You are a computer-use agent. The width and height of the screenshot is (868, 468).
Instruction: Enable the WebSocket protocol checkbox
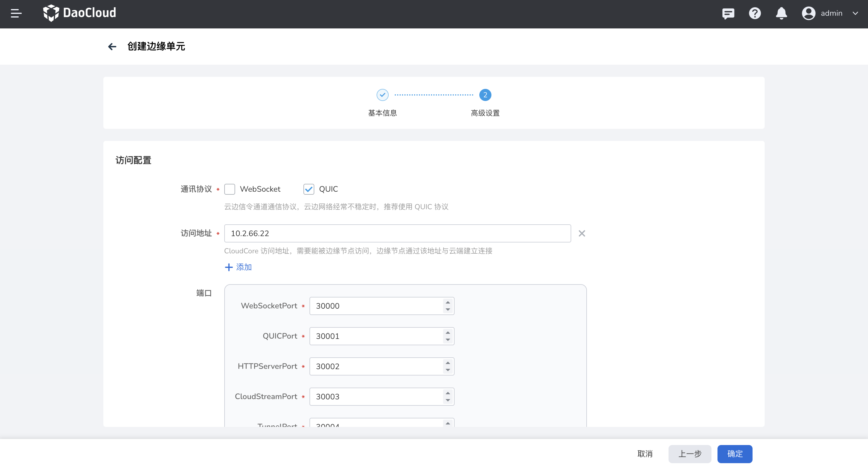229,189
